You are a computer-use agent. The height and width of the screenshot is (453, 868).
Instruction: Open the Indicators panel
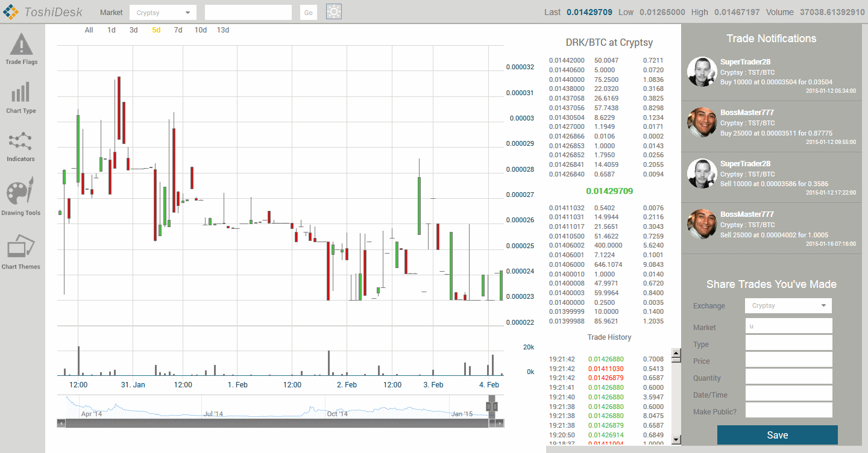[21, 146]
